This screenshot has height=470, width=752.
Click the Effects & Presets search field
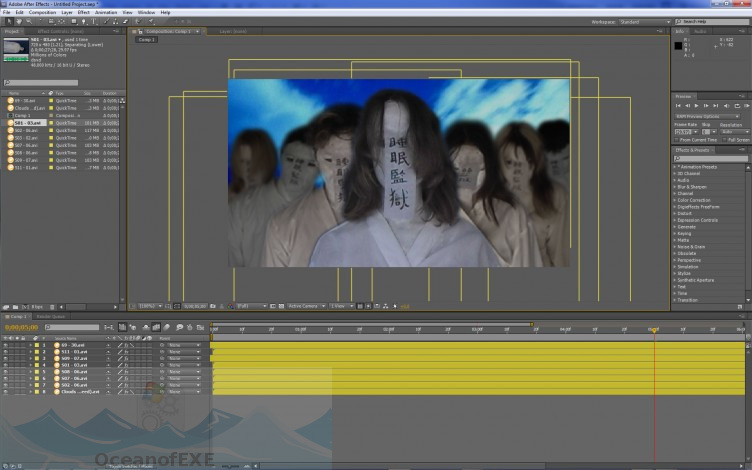[710, 159]
